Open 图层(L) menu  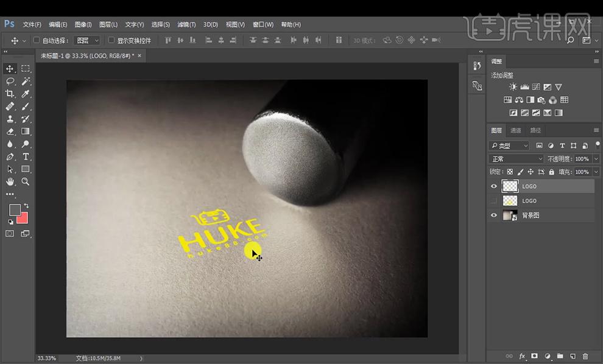108,24
